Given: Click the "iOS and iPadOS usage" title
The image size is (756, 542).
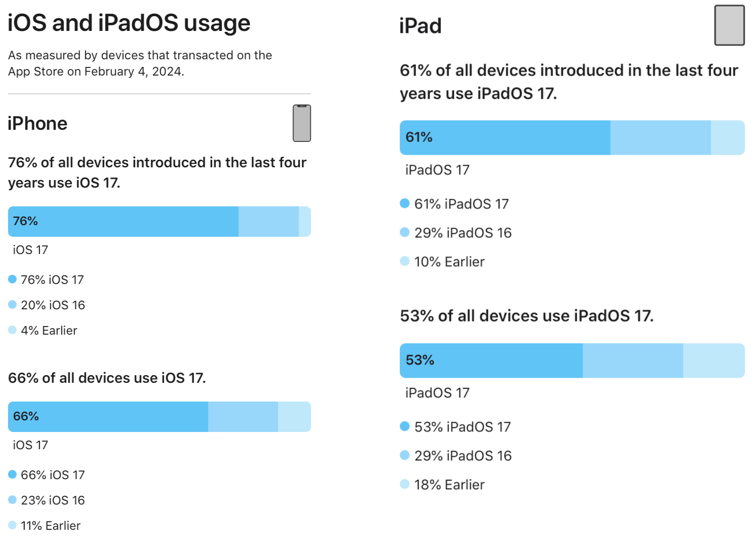Looking at the screenshot, I should (x=129, y=23).
